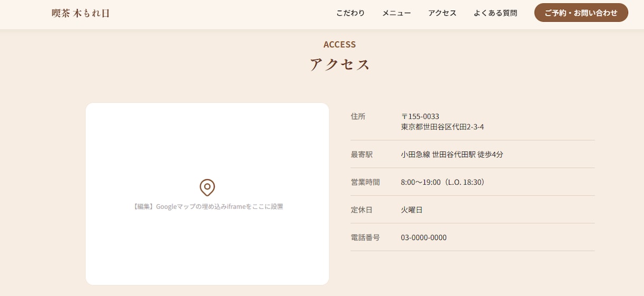Click the アクセス section heading
Screen dimensions: 644x296
click(339, 64)
